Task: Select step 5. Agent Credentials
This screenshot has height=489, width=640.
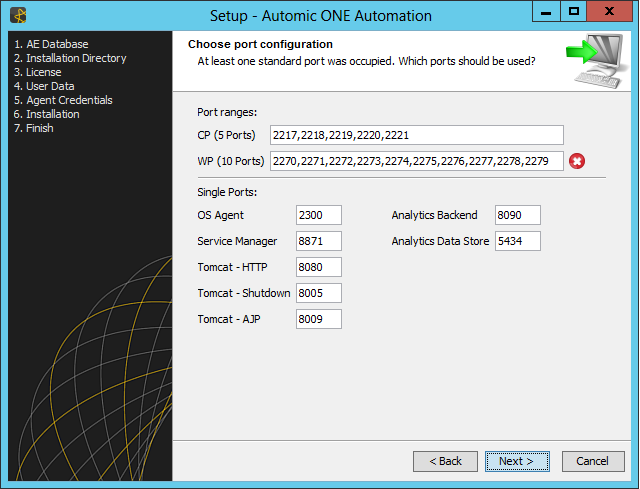Action: 63,100
